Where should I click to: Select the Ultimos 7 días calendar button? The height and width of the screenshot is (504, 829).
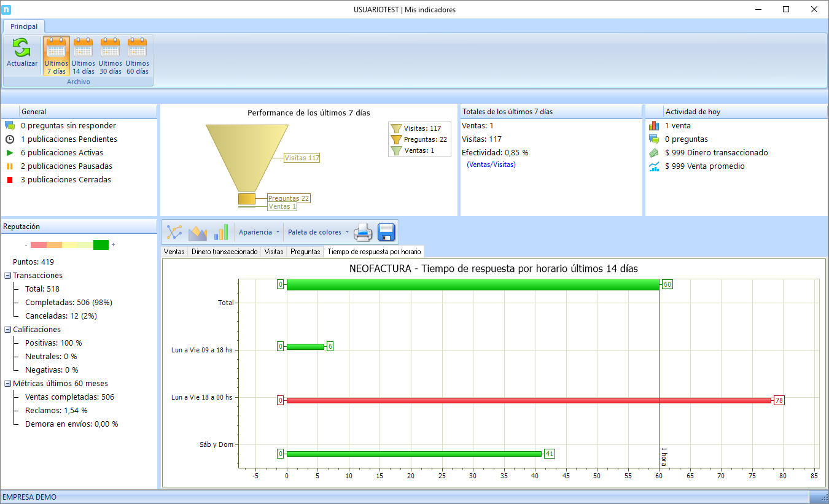(x=56, y=56)
